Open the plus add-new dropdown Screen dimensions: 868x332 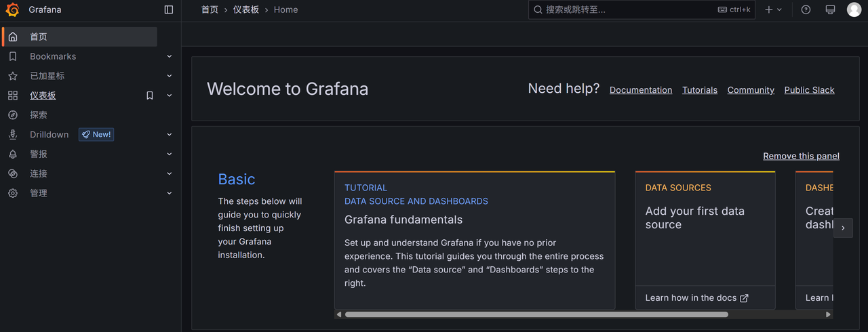(x=773, y=9)
